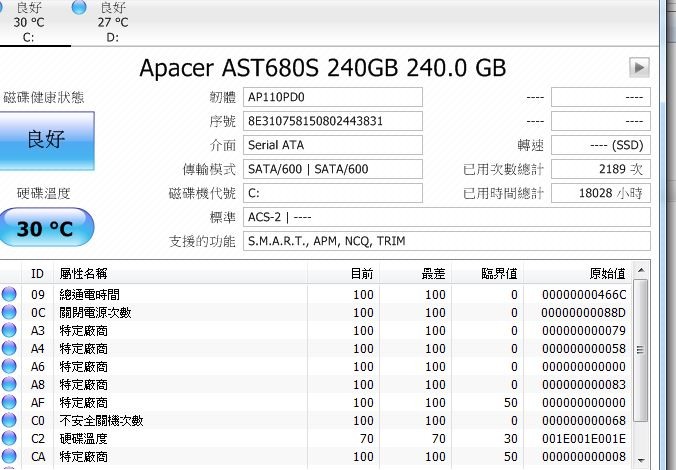
Task: Click the drive letter field C:
Action: click(x=332, y=193)
